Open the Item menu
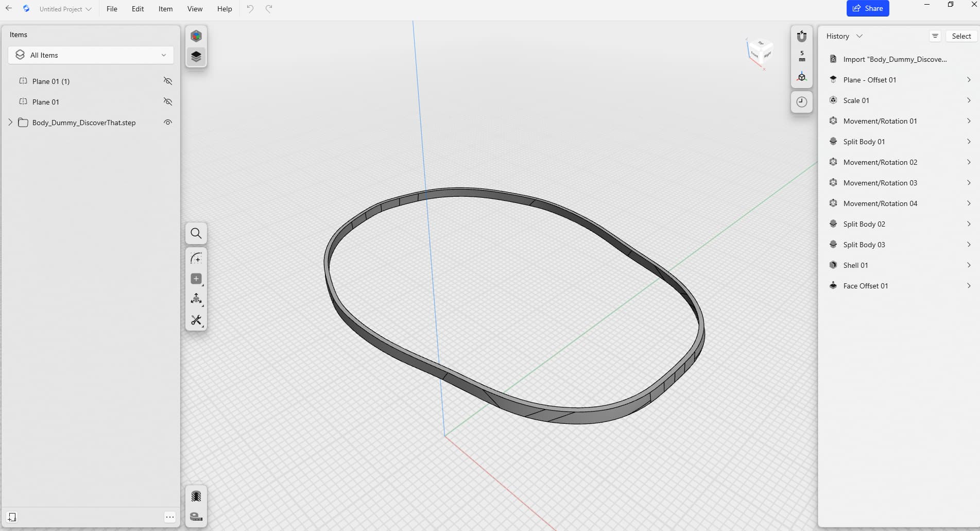Image resolution: width=980 pixels, height=531 pixels. [165, 9]
